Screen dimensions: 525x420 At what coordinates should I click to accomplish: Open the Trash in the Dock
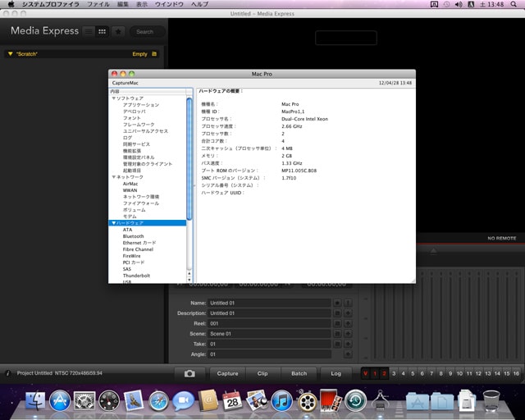[491, 400]
